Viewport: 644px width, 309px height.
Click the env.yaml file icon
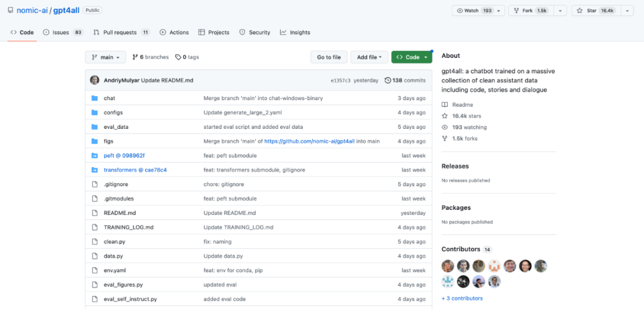point(95,270)
